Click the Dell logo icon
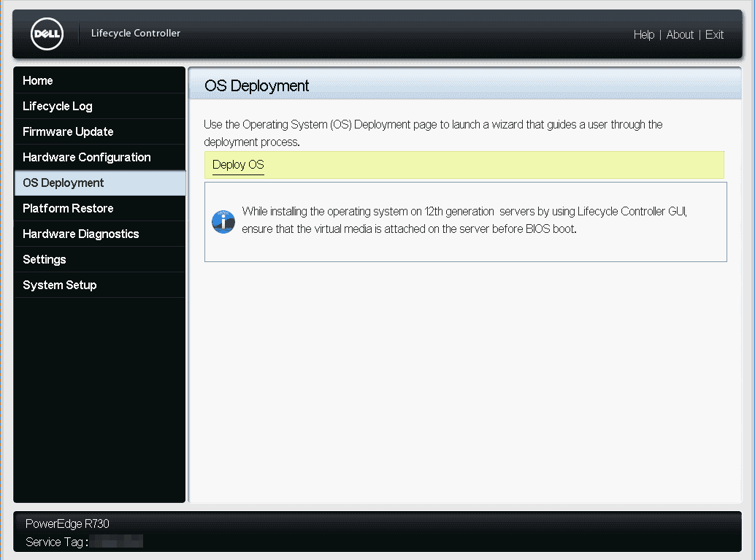Screen dimensions: 755x560 46,34
